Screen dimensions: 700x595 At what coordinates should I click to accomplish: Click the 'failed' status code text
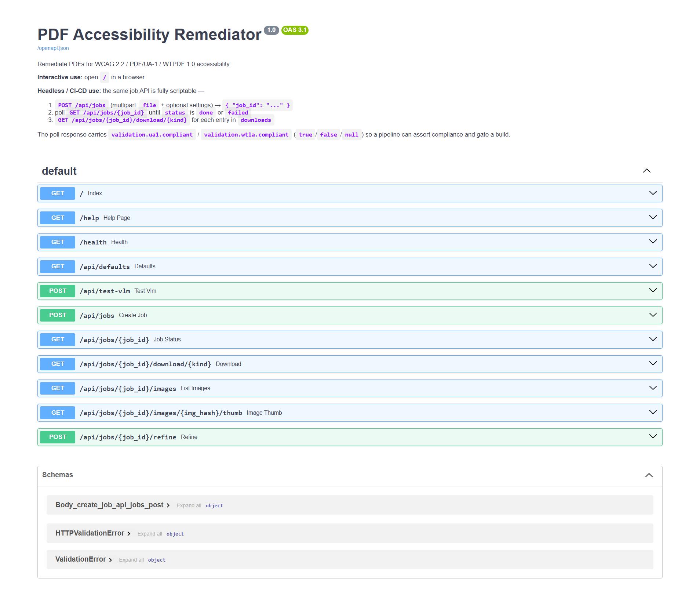(x=238, y=113)
